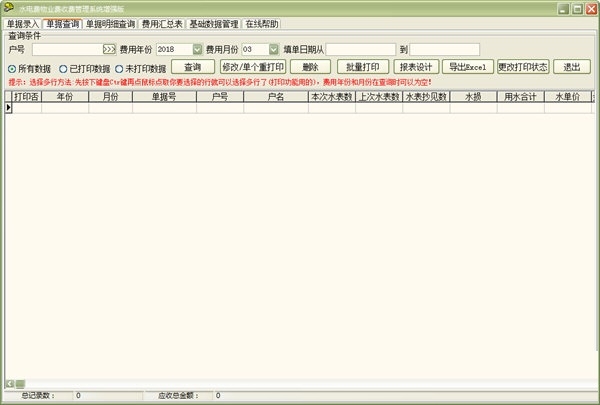Viewport: 600px width, 405px height.
Task: Click the 删除 button
Action: pos(310,67)
